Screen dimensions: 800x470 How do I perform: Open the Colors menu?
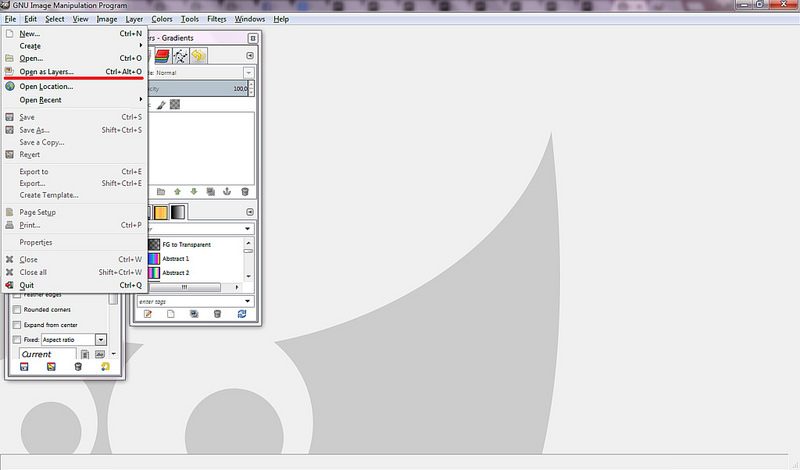[x=162, y=19]
